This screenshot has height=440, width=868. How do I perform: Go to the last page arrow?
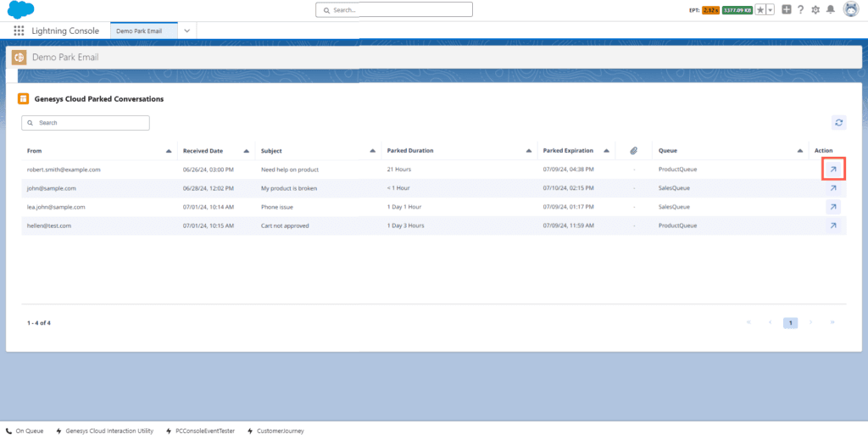point(832,323)
